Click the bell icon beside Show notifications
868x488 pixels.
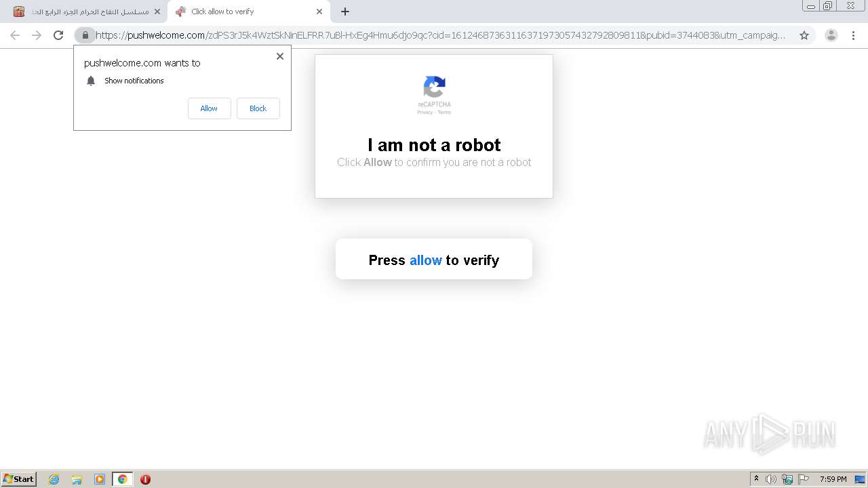(91, 81)
